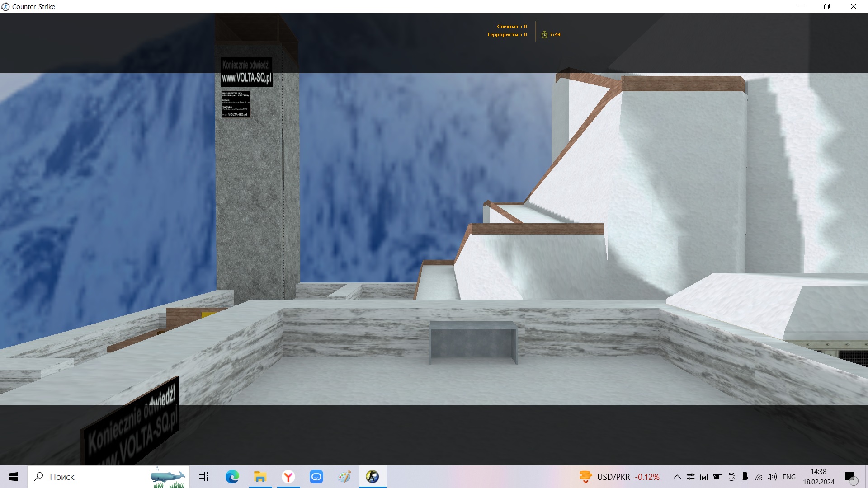Click the camera meet-now tray icon
Viewport: 868px width, 488px height.
[731, 477]
